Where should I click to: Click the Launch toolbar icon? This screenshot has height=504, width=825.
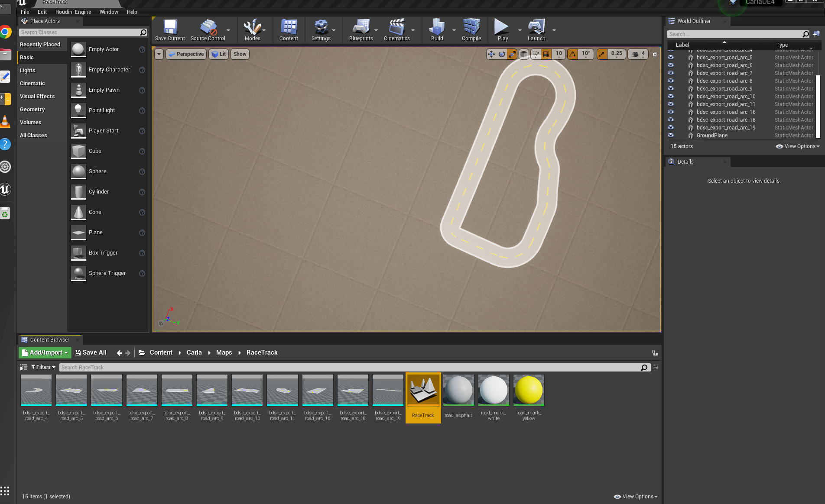(x=536, y=30)
